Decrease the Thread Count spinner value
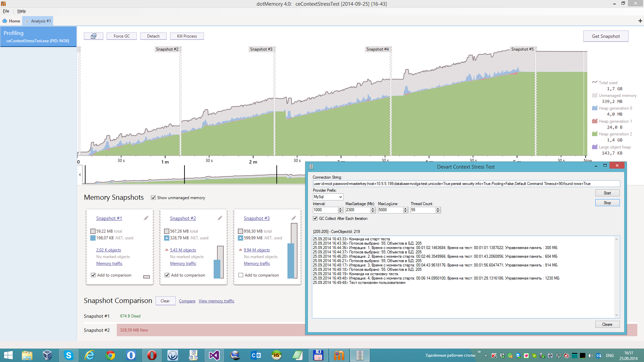Screen dimensions: 644x362 438,212
